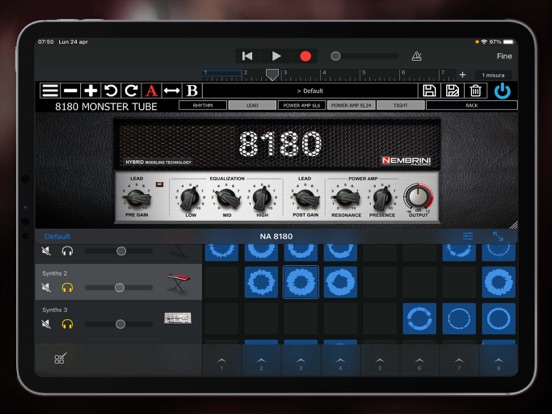The height and width of the screenshot is (414, 552).
Task: Expand plugin view with the arrows icon
Action: 498,236
